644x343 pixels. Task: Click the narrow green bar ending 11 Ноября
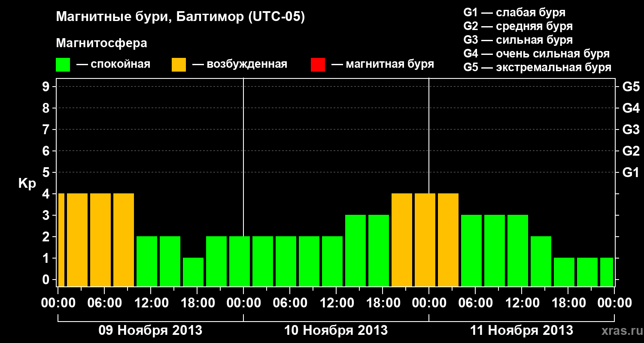tap(607, 272)
